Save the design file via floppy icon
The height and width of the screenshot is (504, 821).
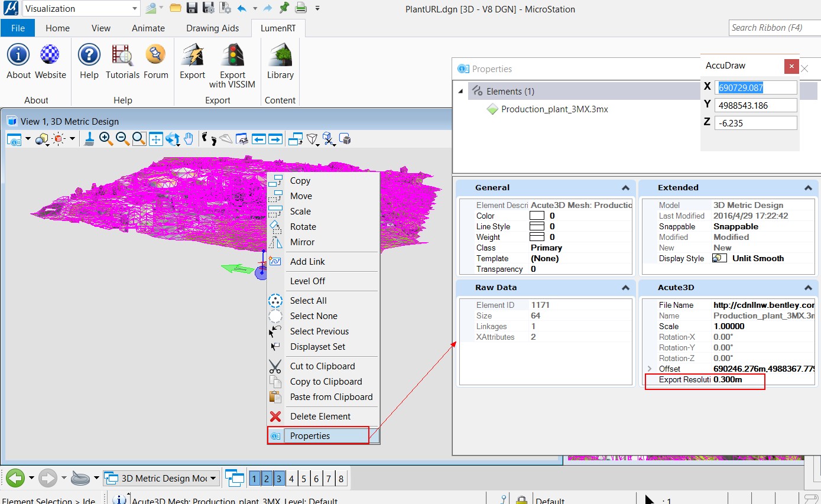(x=192, y=8)
